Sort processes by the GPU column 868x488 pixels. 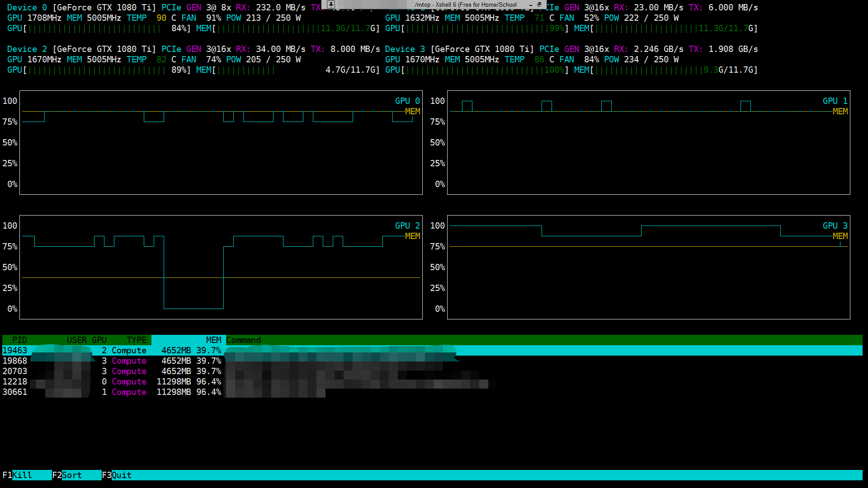pyautogui.click(x=99, y=340)
